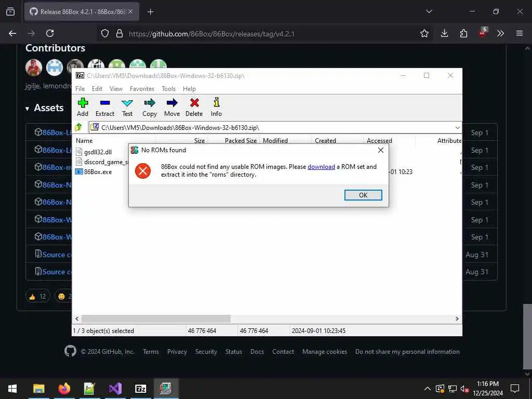Screen dimensions: 532x399
Task: Open the Firefox downloads panel
Action: 445,33
